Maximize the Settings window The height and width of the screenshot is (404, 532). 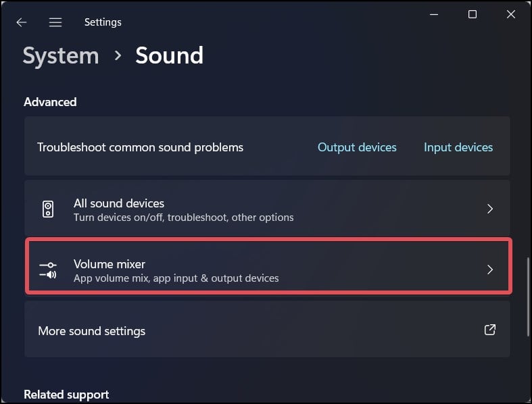[x=473, y=15]
